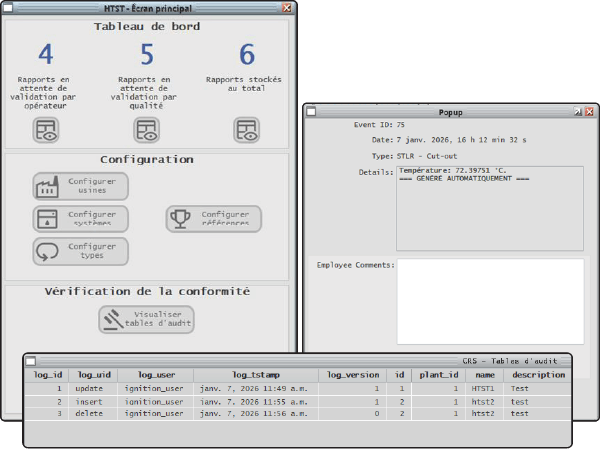Sort by description column header

click(538, 375)
